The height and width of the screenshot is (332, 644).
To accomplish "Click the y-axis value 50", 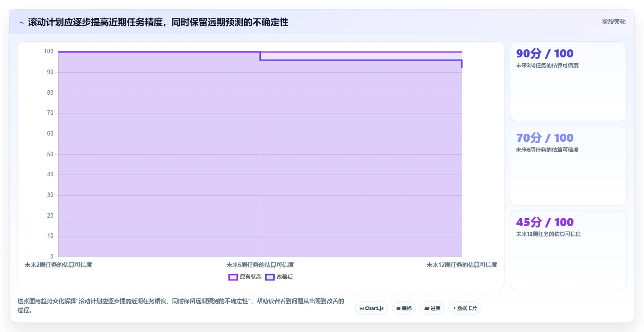I will tap(50, 154).
